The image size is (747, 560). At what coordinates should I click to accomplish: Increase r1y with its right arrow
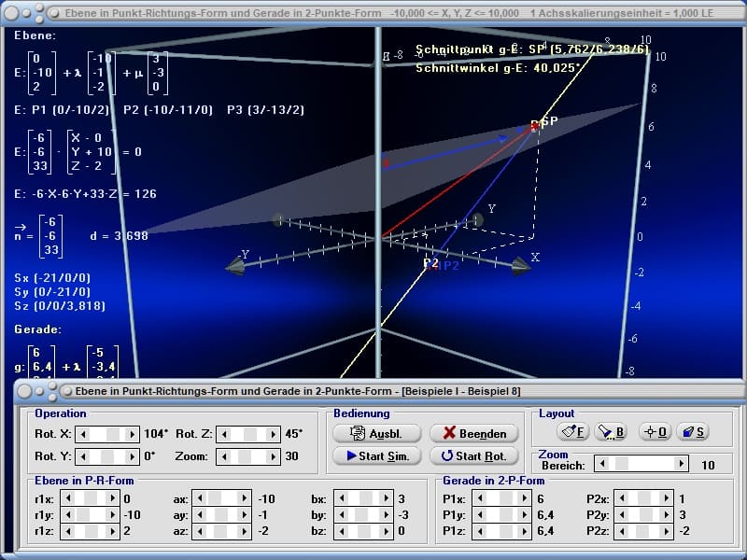[112, 514]
